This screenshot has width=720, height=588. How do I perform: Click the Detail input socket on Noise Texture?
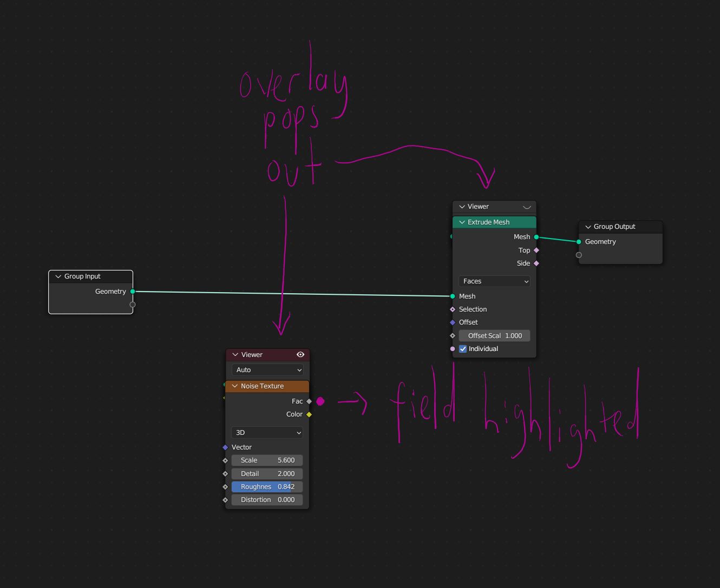click(x=225, y=474)
